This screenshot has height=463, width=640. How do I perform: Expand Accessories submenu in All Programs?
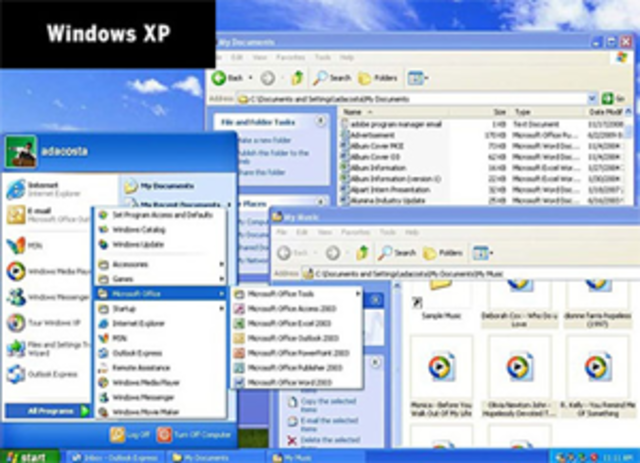(x=162, y=265)
